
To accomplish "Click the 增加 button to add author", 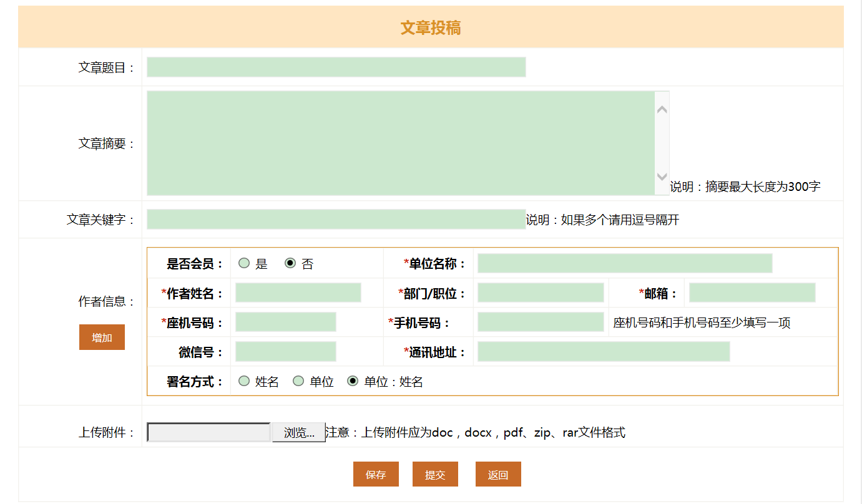I will click(x=102, y=337).
